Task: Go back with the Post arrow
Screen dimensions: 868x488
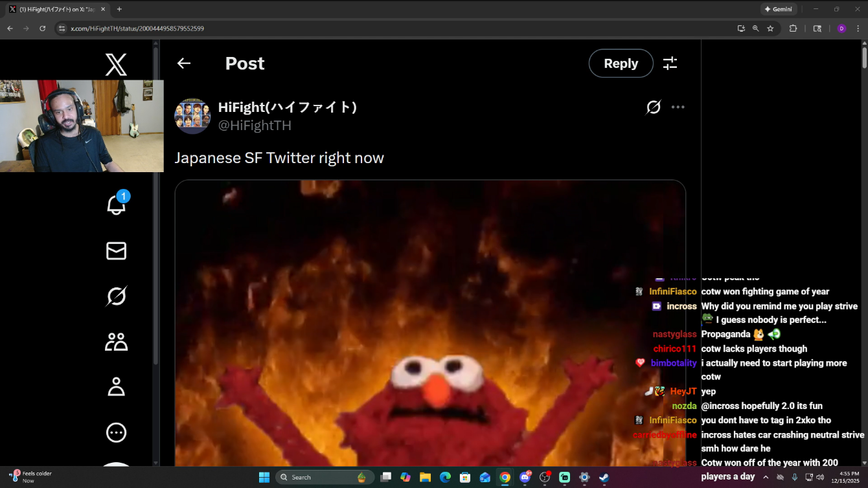Action: tap(184, 63)
